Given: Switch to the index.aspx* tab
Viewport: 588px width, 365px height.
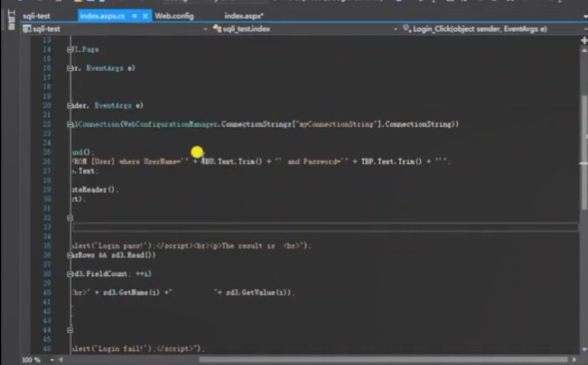Looking at the screenshot, I should point(244,16).
